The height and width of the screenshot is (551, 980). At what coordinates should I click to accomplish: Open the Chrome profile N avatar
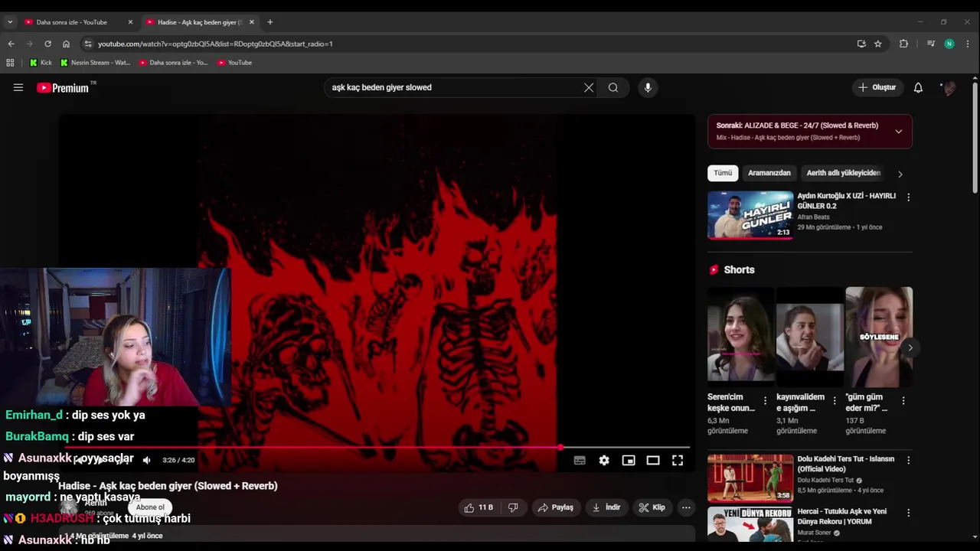(949, 44)
